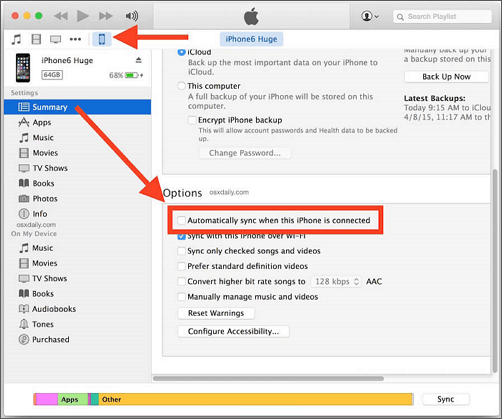This screenshot has width=502, height=419.
Task: Click Change Password button
Action: (x=245, y=153)
